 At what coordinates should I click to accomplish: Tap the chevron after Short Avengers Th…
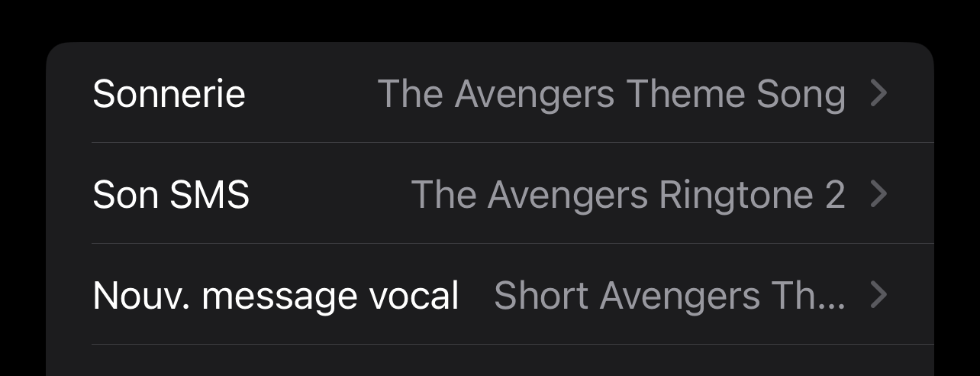coord(878,295)
